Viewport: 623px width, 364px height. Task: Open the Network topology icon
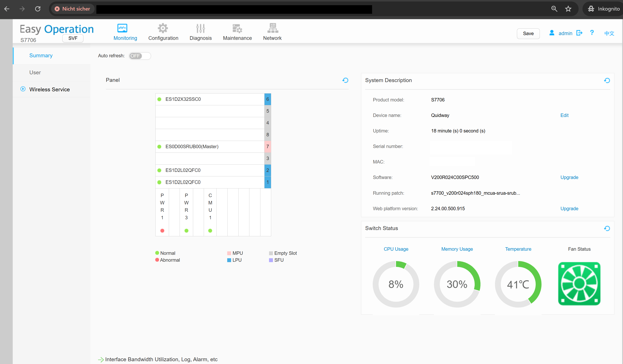[272, 28]
